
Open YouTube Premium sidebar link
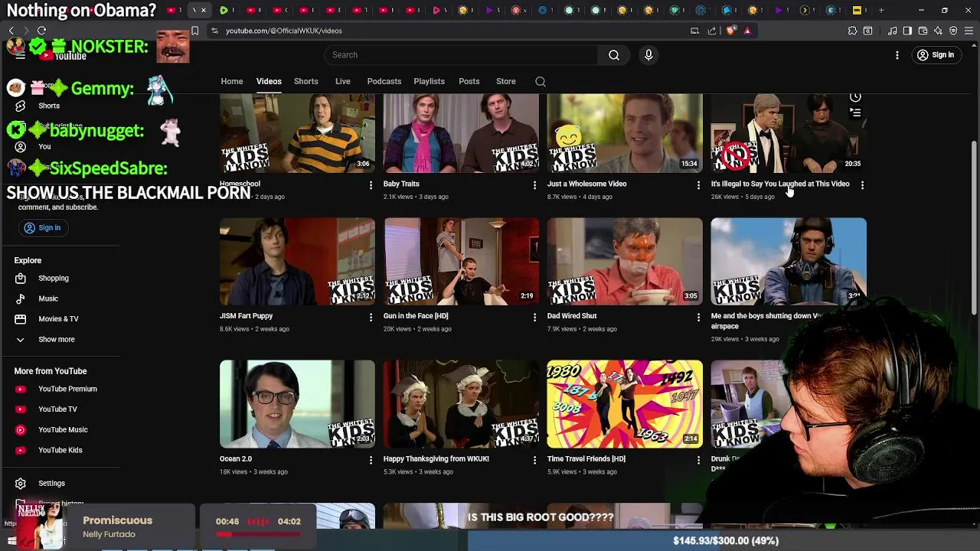67,389
